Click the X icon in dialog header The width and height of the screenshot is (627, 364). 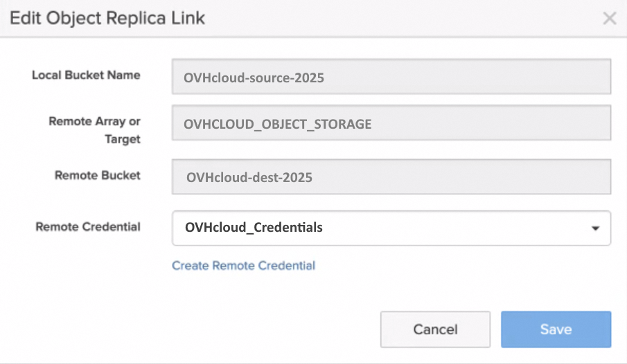pos(609,18)
